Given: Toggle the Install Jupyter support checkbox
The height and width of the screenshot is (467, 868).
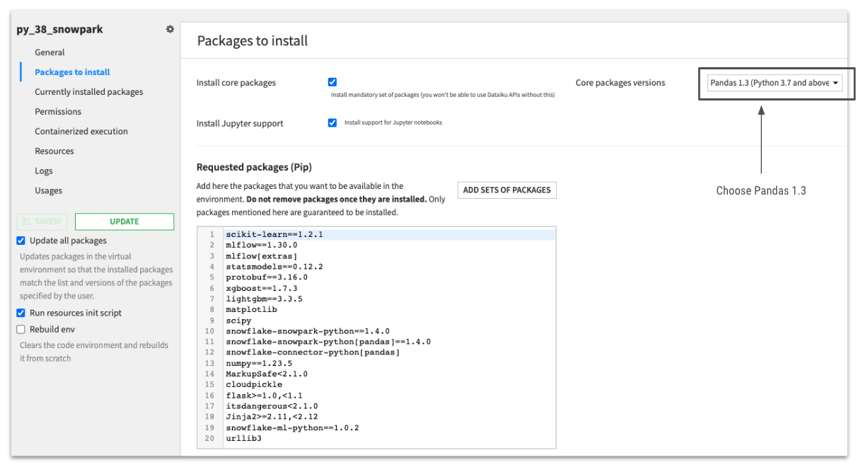Looking at the screenshot, I should [332, 122].
